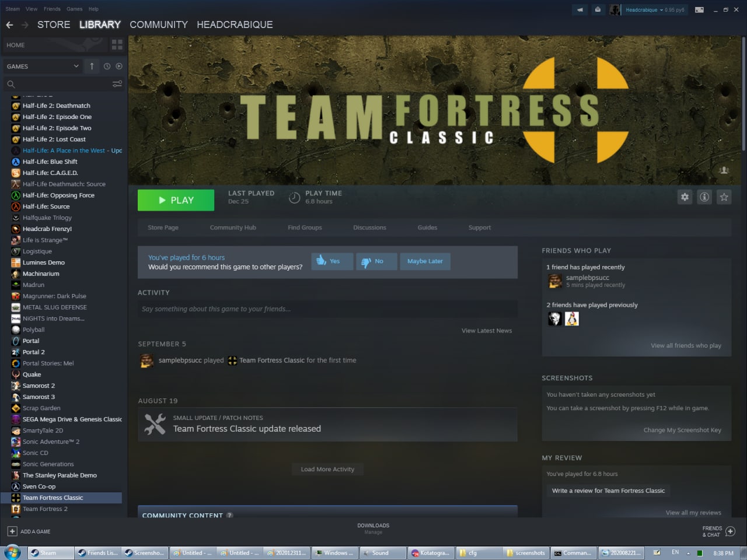
Task: Open the inbox envelope icon
Action: click(x=598, y=10)
